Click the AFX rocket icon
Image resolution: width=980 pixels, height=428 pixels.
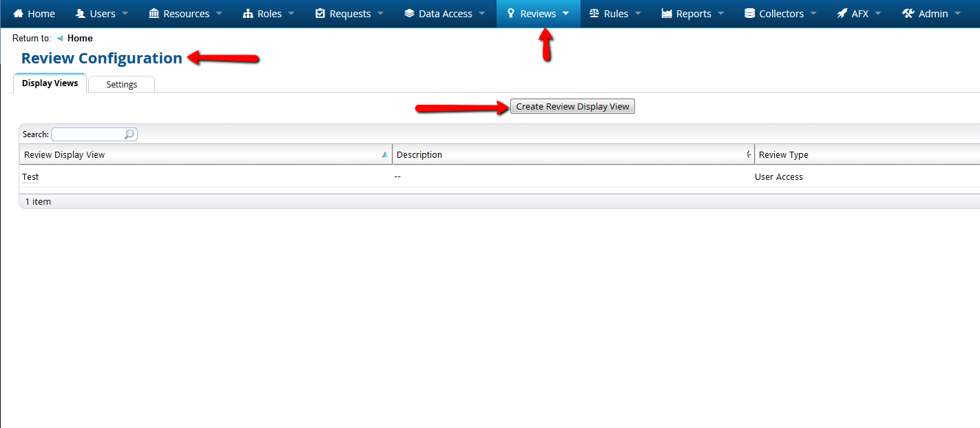coord(842,14)
